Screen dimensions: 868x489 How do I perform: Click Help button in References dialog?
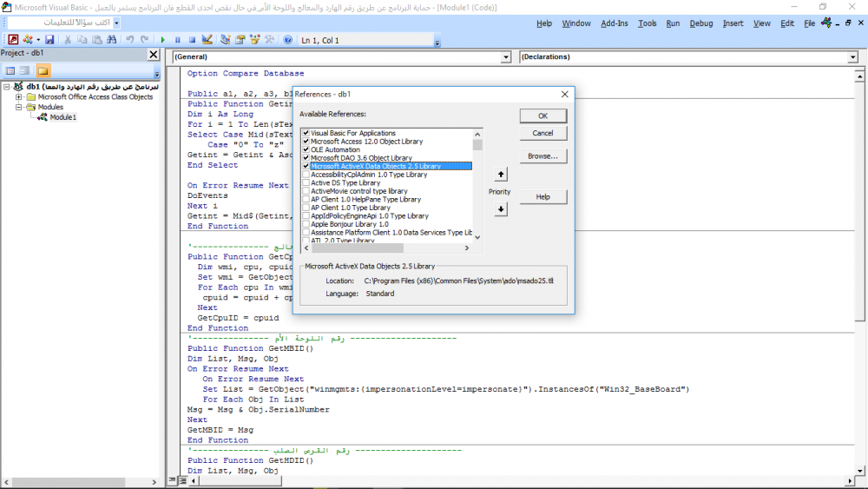click(x=543, y=196)
